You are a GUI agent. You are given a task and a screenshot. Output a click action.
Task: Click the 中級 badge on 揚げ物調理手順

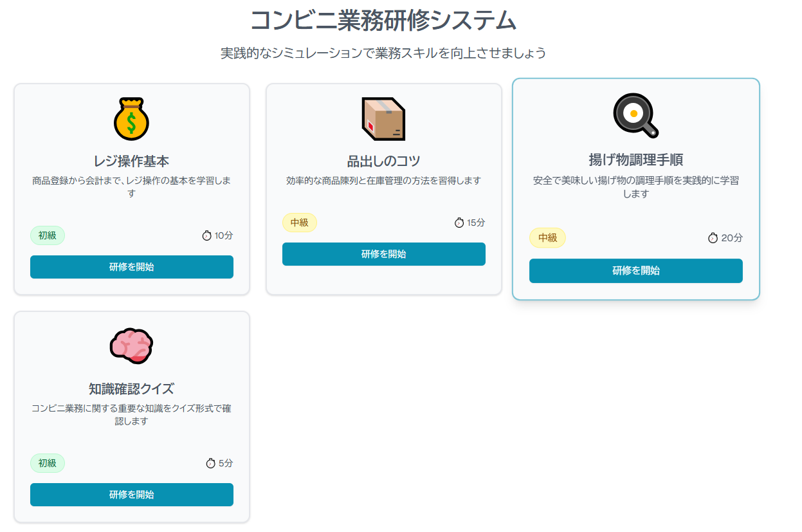pos(547,238)
